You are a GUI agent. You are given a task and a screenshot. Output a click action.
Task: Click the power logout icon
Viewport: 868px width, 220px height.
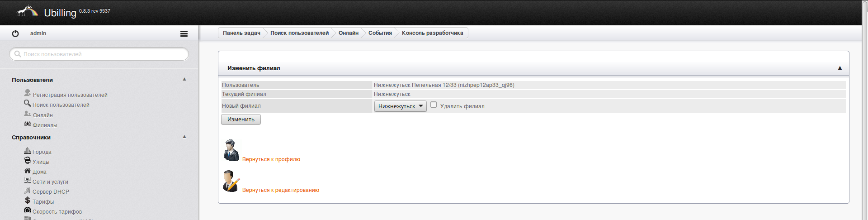point(15,33)
